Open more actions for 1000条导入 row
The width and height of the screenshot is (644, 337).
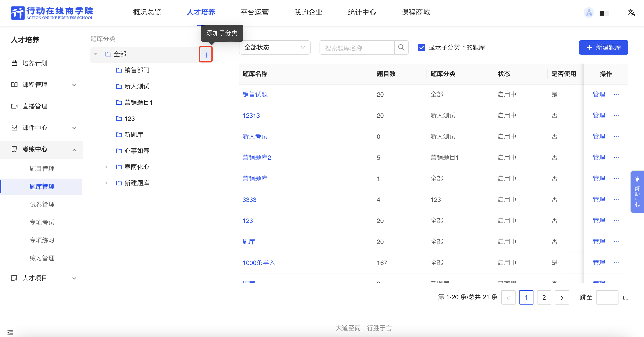point(616,263)
